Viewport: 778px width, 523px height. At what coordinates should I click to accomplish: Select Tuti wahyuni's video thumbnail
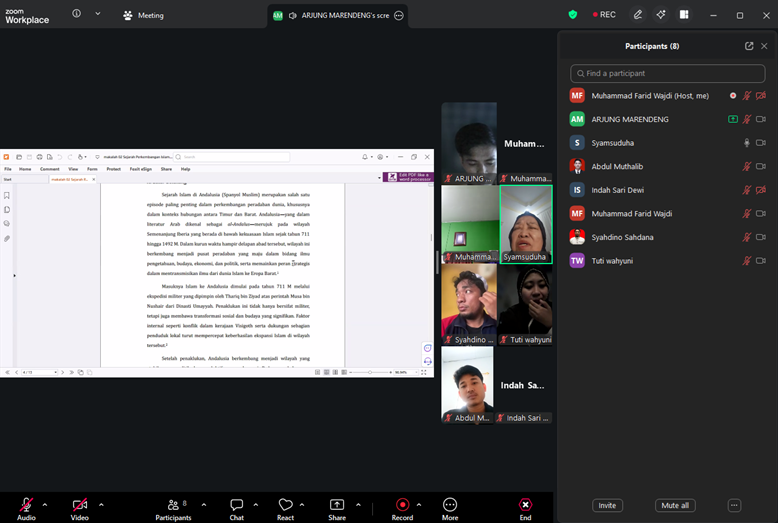(525, 305)
